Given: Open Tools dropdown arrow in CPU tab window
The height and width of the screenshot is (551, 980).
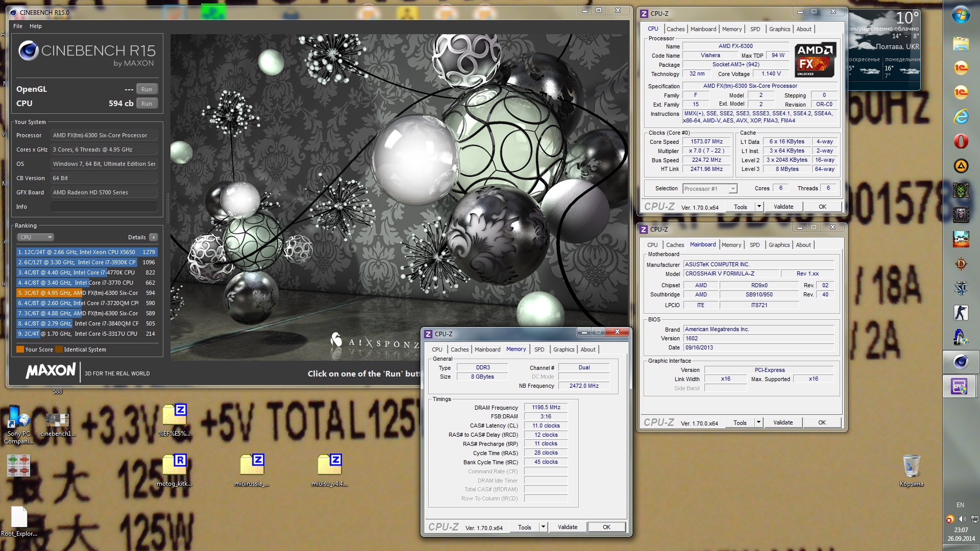Looking at the screenshot, I should 759,207.
